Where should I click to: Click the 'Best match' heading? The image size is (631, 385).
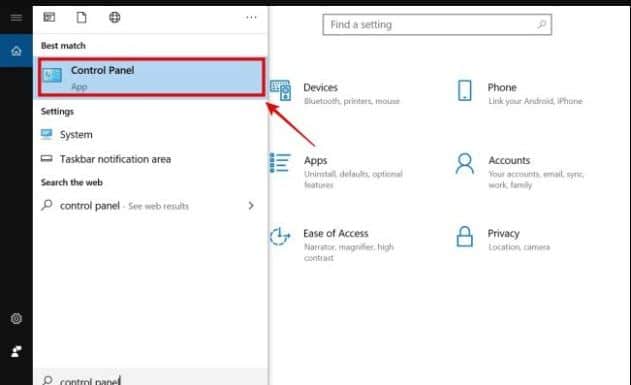(63, 45)
